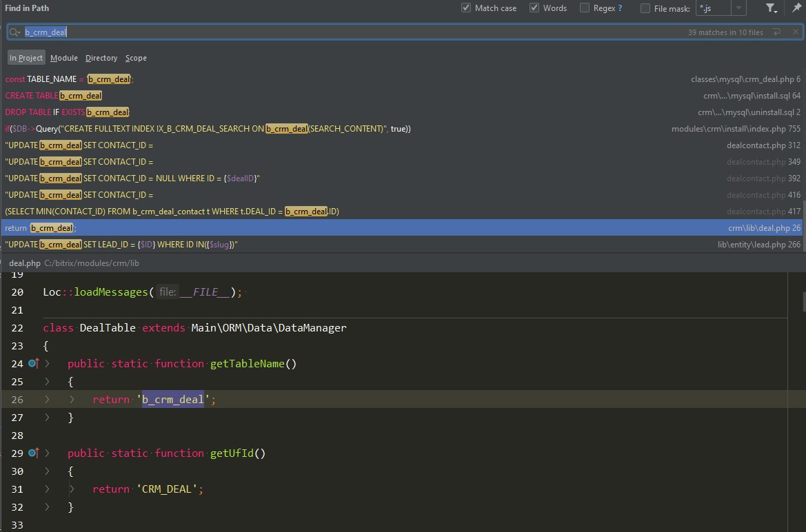
Task: Enable the File mask checkbox
Action: click(645, 8)
